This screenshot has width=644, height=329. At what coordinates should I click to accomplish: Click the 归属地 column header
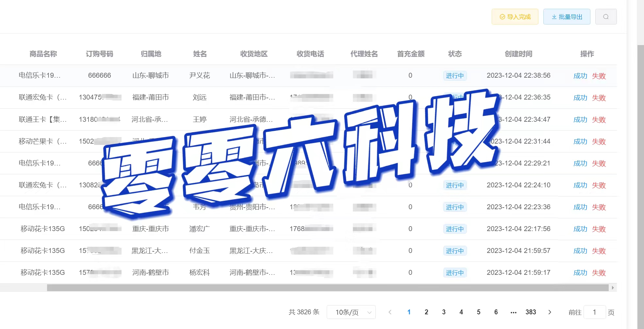(x=151, y=54)
